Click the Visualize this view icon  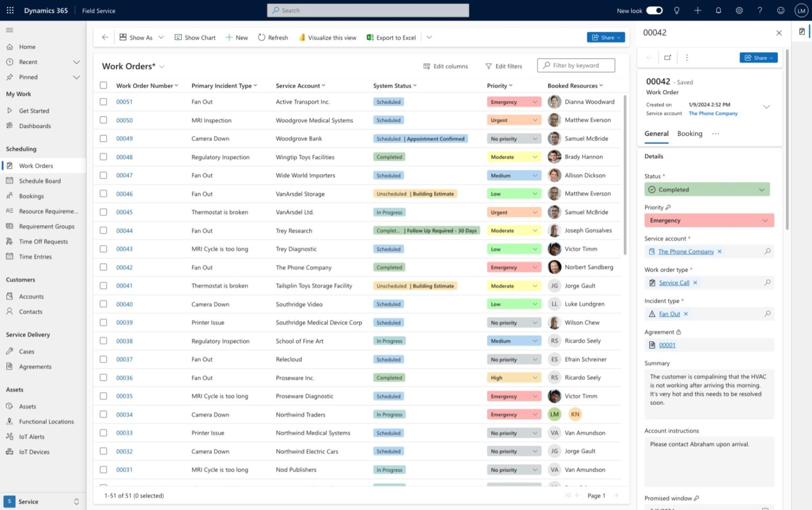(302, 37)
